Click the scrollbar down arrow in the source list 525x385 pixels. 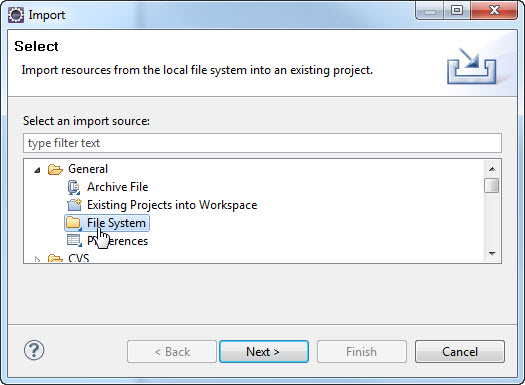[x=492, y=253]
